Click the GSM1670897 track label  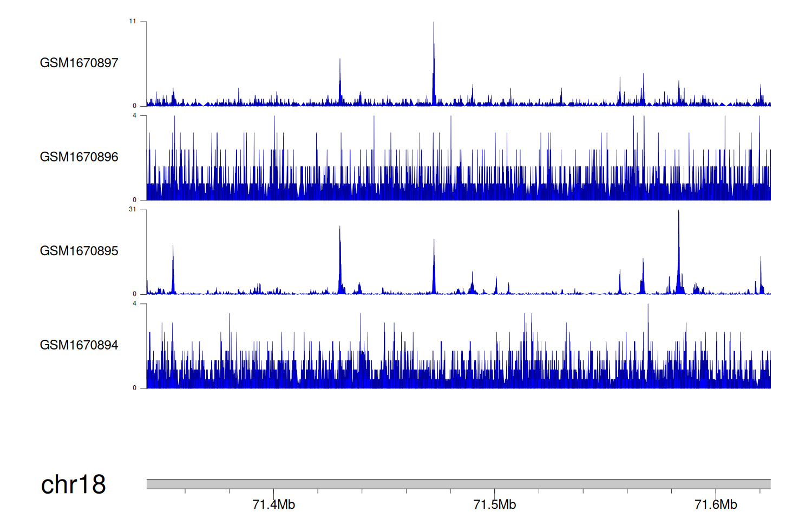(x=79, y=63)
